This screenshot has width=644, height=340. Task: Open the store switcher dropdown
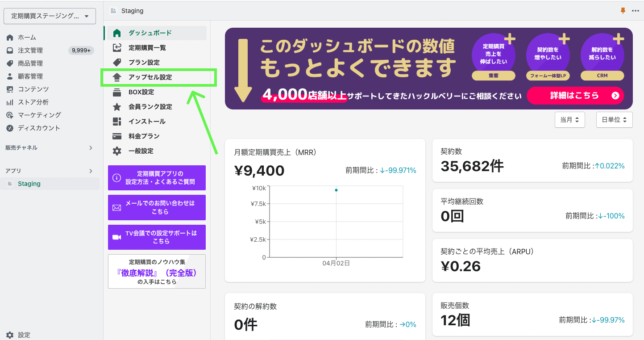coord(50,16)
